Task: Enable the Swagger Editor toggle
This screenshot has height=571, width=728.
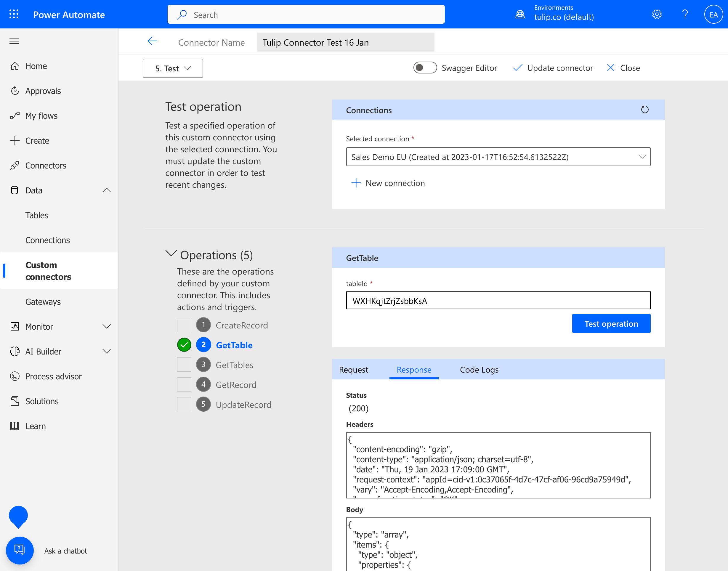Action: click(425, 68)
